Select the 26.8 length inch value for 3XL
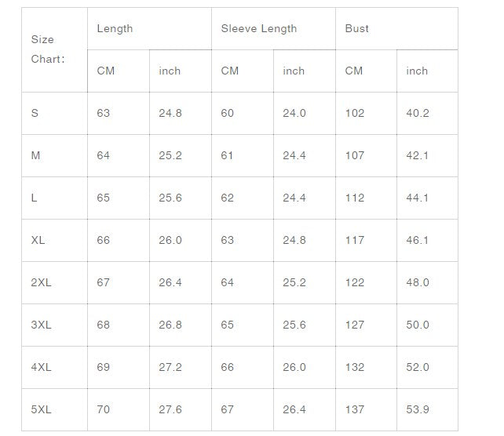The width and height of the screenshot is (504, 436). pyautogui.click(x=170, y=325)
